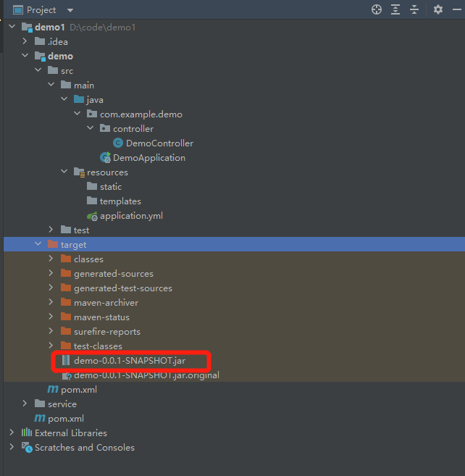Select the DemoApplication label
Image resolution: width=465 pixels, height=476 pixels.
point(149,158)
